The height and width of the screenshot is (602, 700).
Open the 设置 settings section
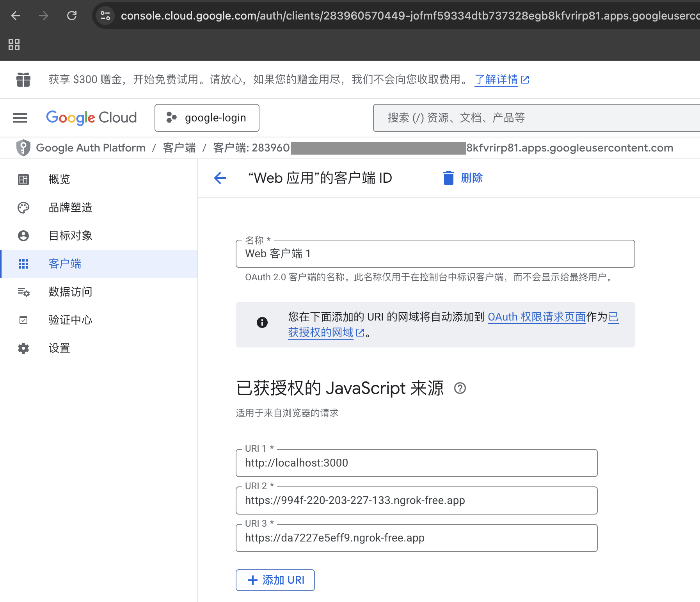pyautogui.click(x=59, y=348)
